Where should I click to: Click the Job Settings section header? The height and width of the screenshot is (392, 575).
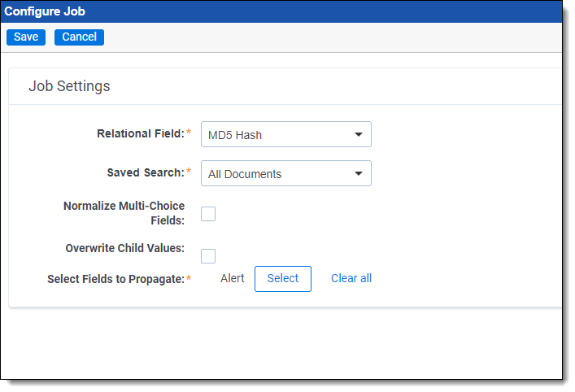tap(69, 86)
